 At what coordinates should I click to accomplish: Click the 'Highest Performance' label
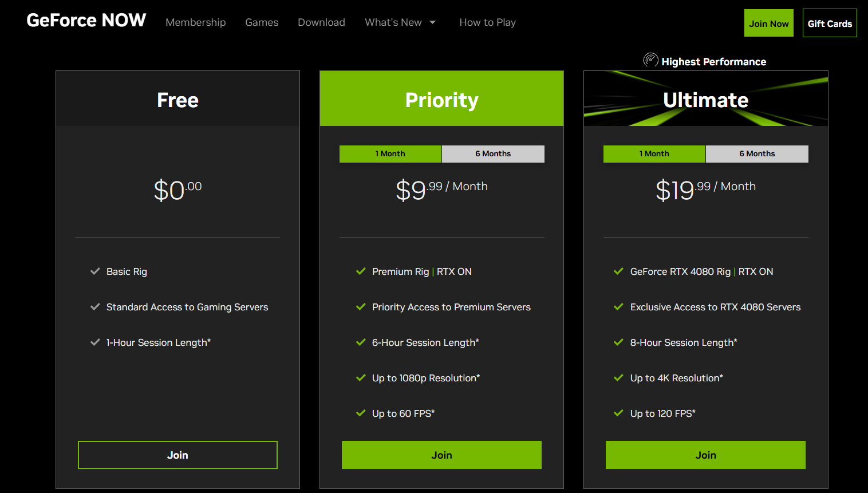714,61
